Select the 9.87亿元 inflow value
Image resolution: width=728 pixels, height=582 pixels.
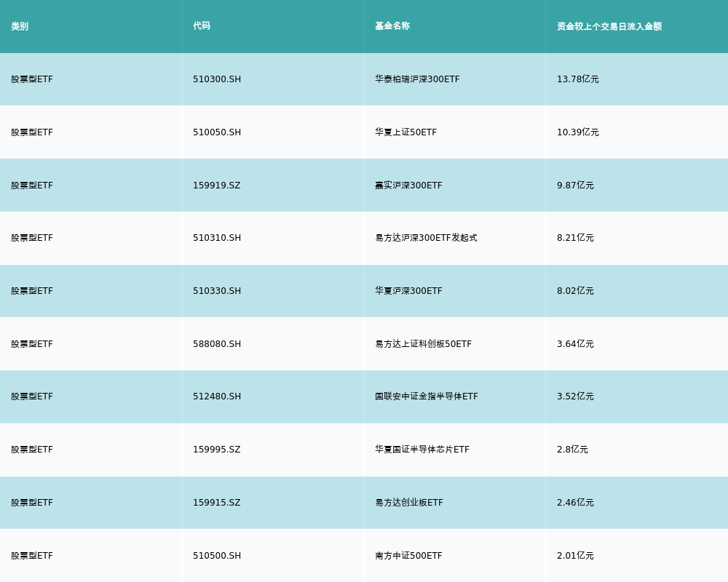(x=575, y=186)
